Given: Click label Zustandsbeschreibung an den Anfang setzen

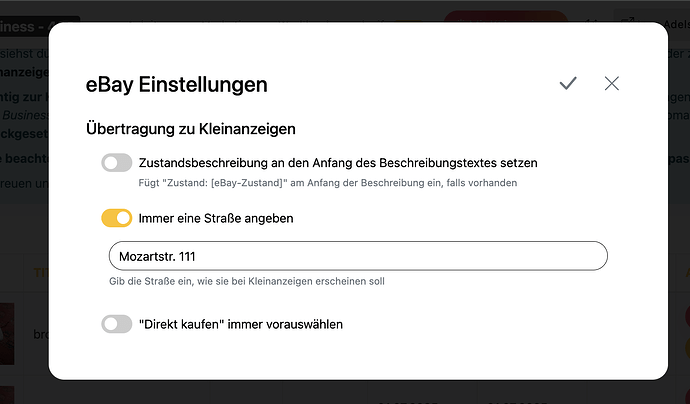Looking at the screenshot, I should click(x=338, y=163).
